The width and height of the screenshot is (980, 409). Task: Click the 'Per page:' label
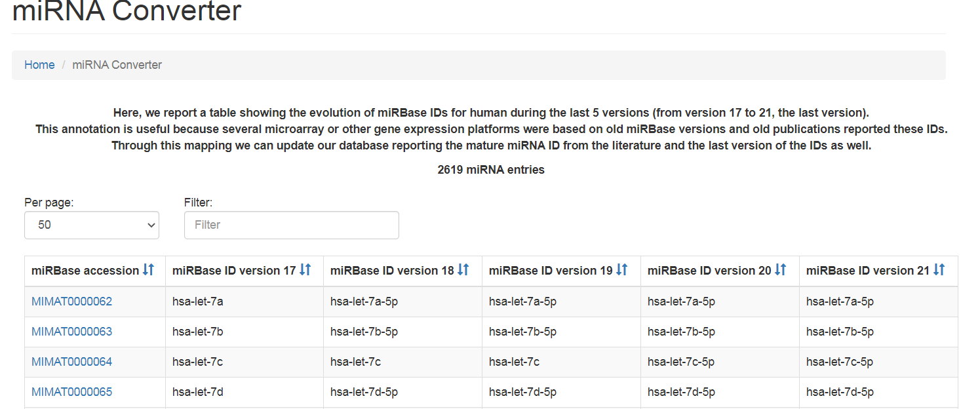tap(49, 203)
